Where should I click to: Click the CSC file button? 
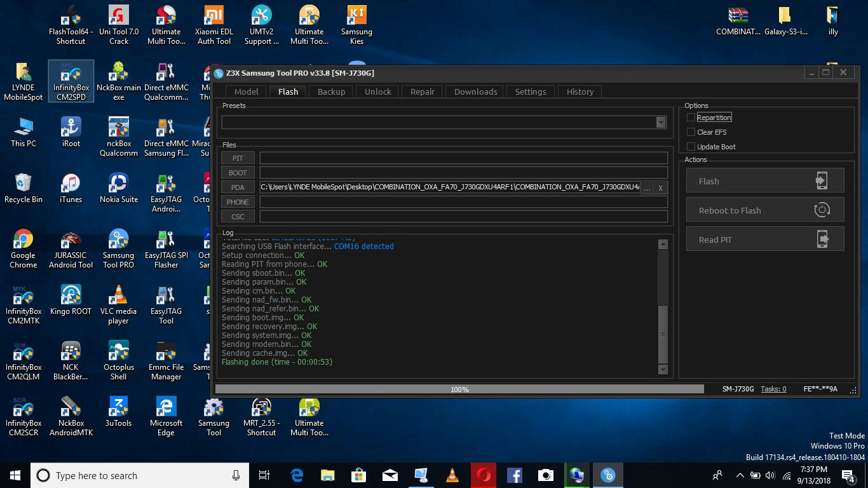click(238, 217)
